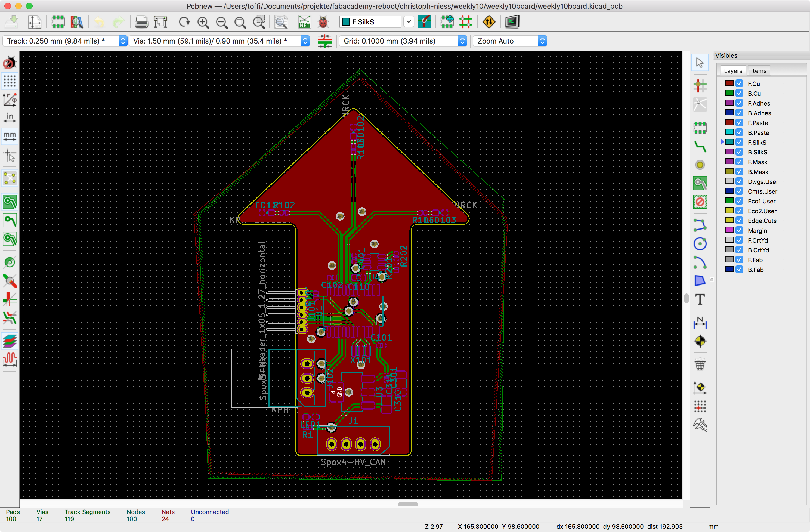Select the Add text tool
810x532 pixels.
700,299
